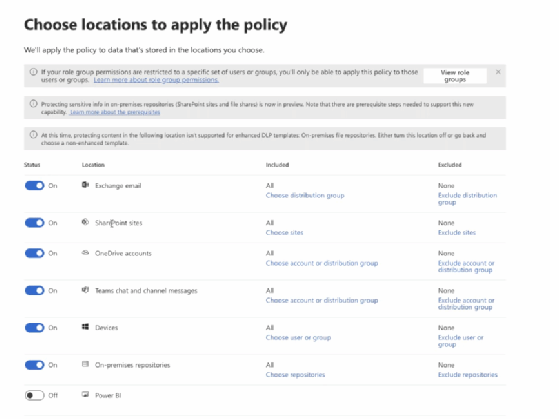
Task: Click the View role groups button
Action: point(455,76)
